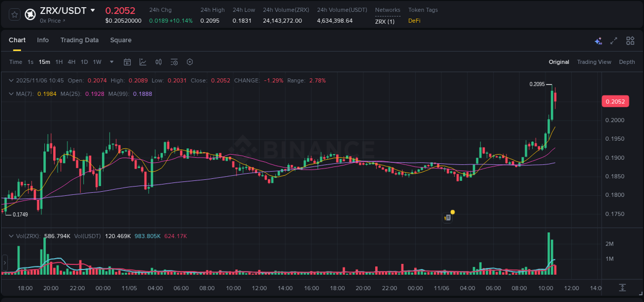Open the Info tab
This screenshot has width=644, height=302.
click(43, 40)
